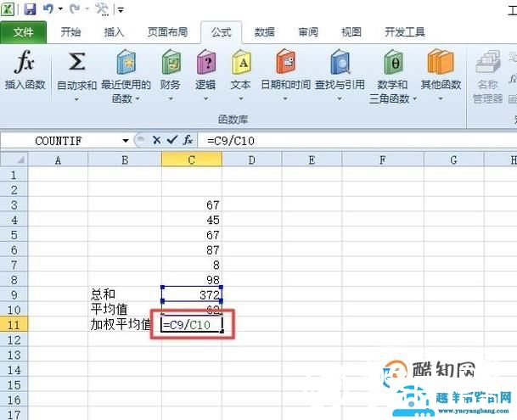Image resolution: width=517 pixels, height=420 pixels.
Task: Click the Save icon in quick access toolbar
Action: click(30, 8)
